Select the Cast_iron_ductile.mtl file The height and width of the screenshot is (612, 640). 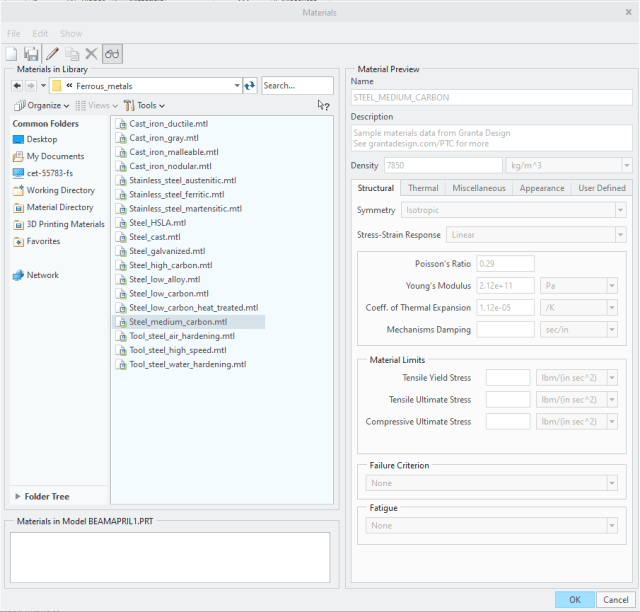coord(162,124)
